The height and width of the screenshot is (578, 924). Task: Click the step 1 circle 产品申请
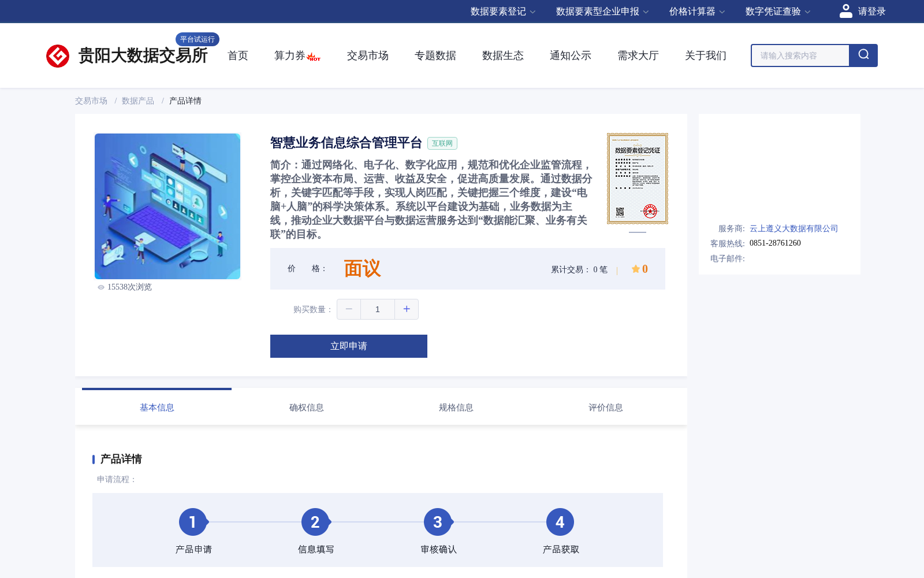click(193, 522)
